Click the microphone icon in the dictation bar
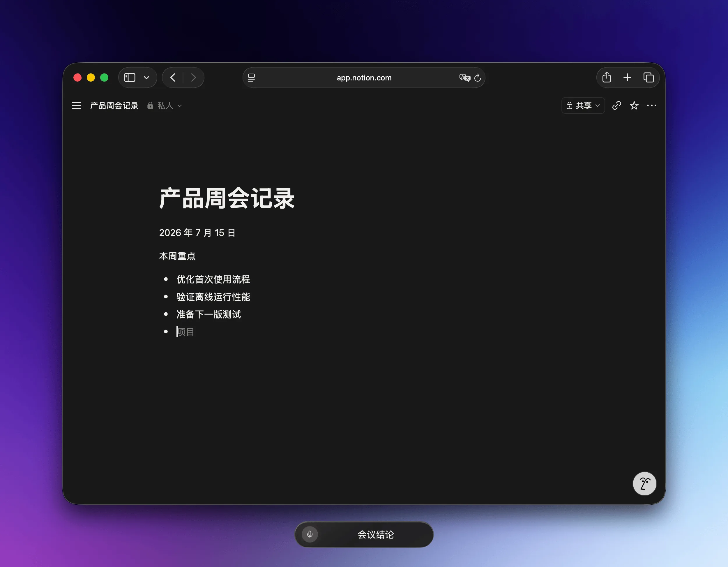Image resolution: width=728 pixels, height=567 pixels. click(310, 535)
